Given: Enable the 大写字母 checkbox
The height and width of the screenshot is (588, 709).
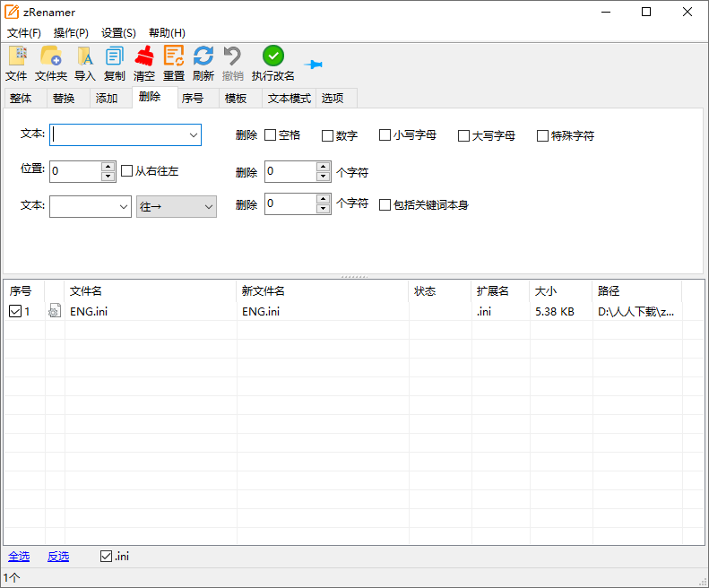Looking at the screenshot, I should point(464,135).
